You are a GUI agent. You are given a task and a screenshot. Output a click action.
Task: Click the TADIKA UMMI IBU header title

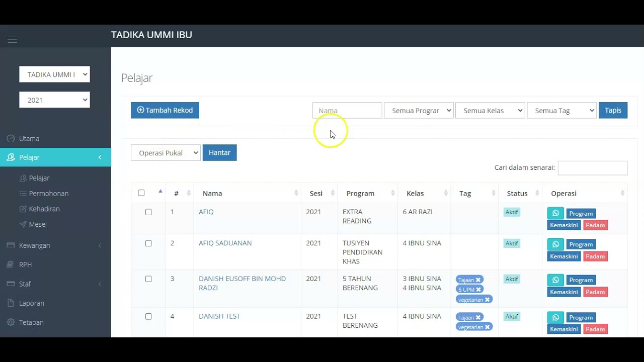(151, 35)
